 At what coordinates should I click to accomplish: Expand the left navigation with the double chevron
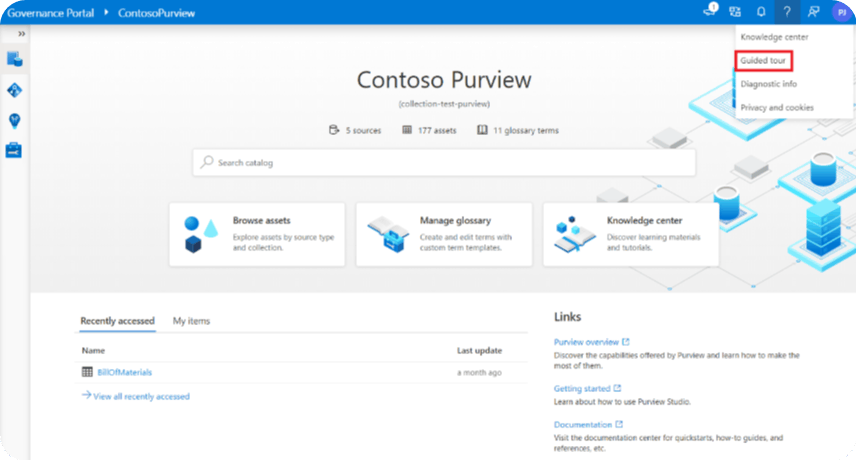click(21, 34)
